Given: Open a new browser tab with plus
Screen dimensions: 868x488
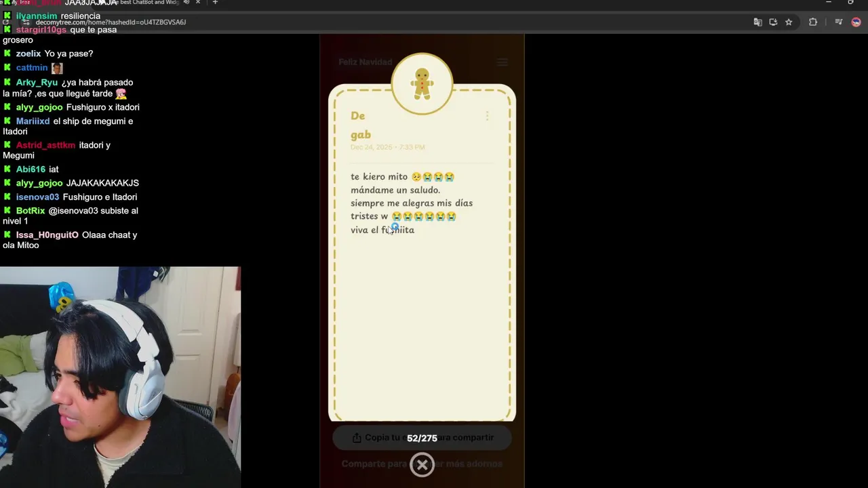Looking at the screenshot, I should tap(215, 3).
